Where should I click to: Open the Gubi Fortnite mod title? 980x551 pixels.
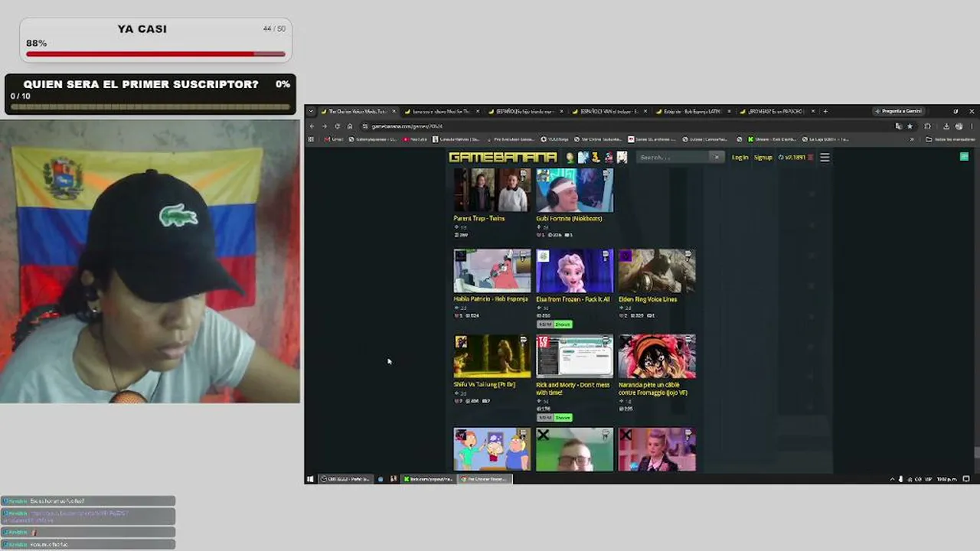coord(569,219)
